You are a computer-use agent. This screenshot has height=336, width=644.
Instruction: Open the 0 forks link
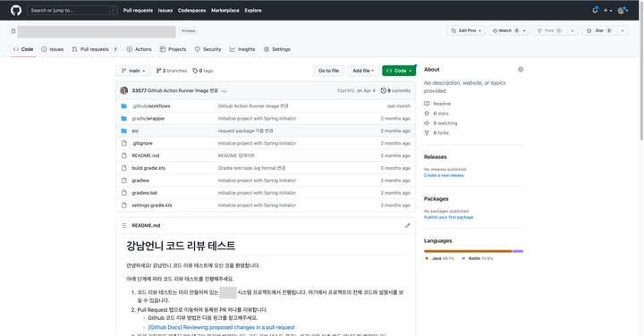click(x=441, y=133)
